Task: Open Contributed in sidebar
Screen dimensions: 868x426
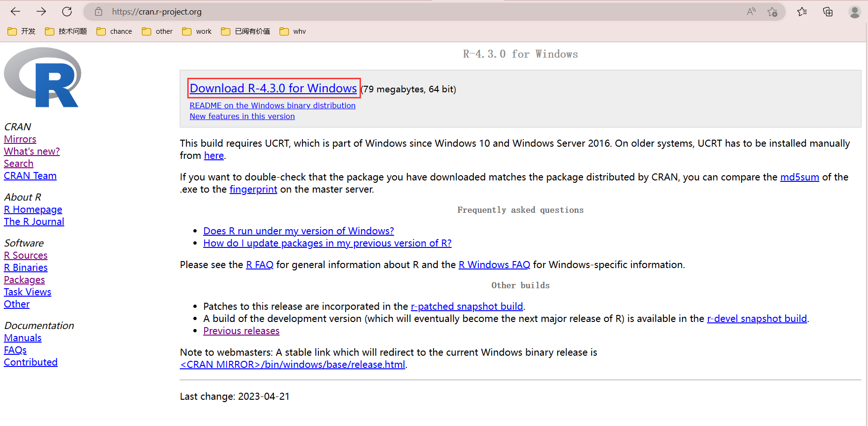Action: 31,362
